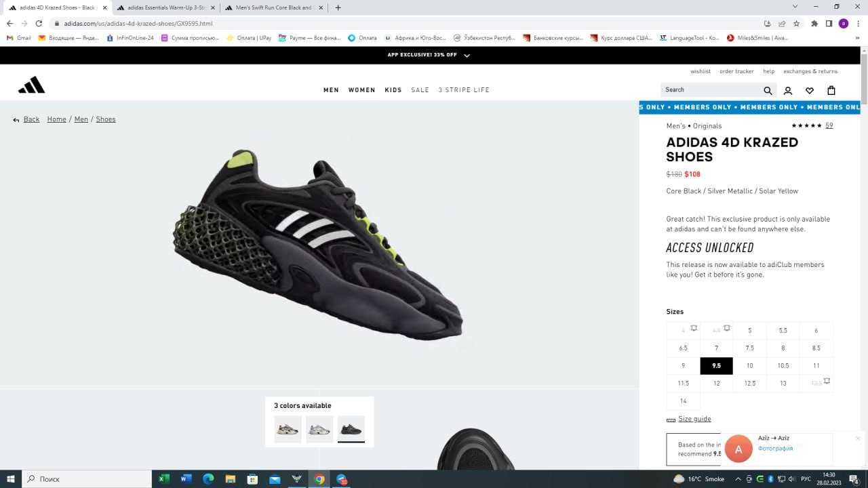The height and width of the screenshot is (488, 868).
Task: Open WOMEN navigation menu
Action: tap(361, 89)
